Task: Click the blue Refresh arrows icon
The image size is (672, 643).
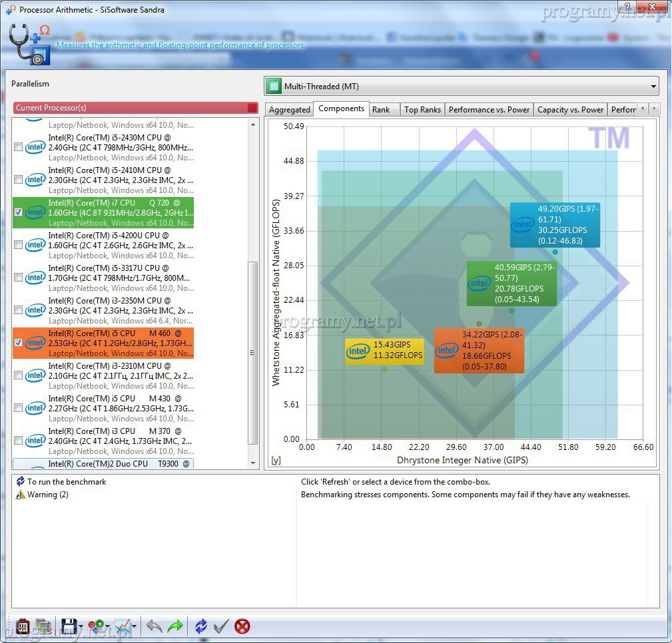Action: pyautogui.click(x=200, y=626)
